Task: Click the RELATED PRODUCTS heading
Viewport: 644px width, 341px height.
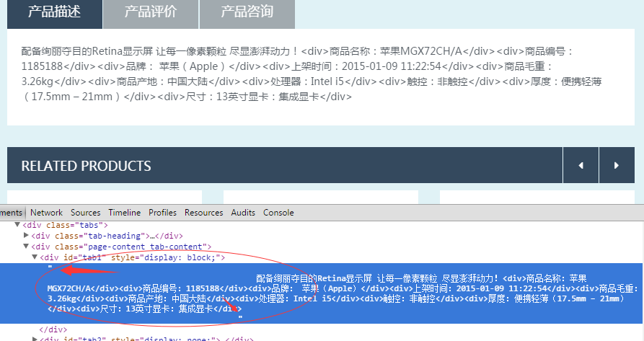Action: click(x=87, y=166)
